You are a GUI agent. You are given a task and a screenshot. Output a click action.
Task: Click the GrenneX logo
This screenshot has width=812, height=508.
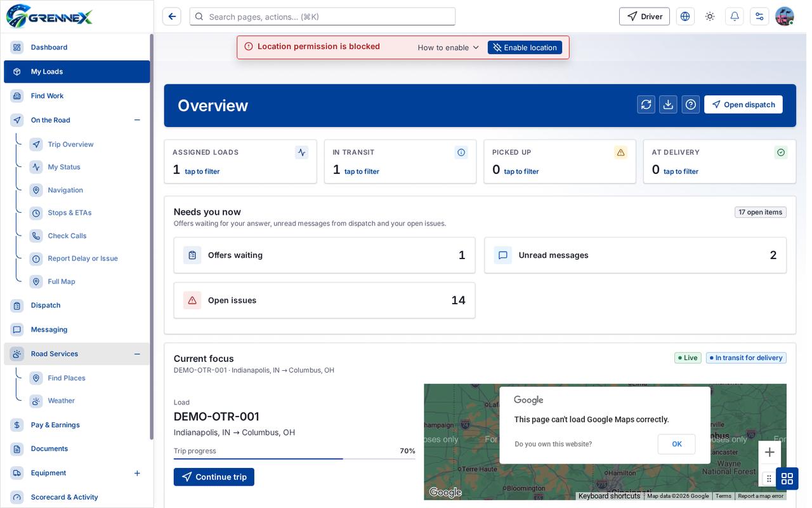pyautogui.click(x=49, y=17)
